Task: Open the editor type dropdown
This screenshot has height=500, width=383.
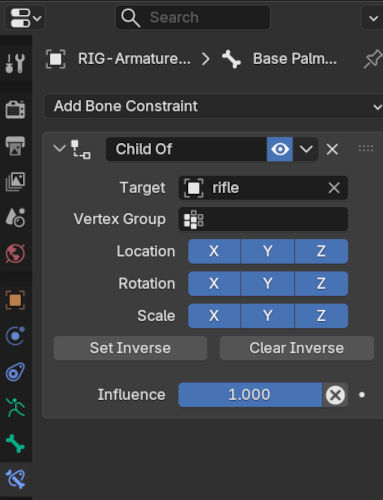Action: coord(25,18)
